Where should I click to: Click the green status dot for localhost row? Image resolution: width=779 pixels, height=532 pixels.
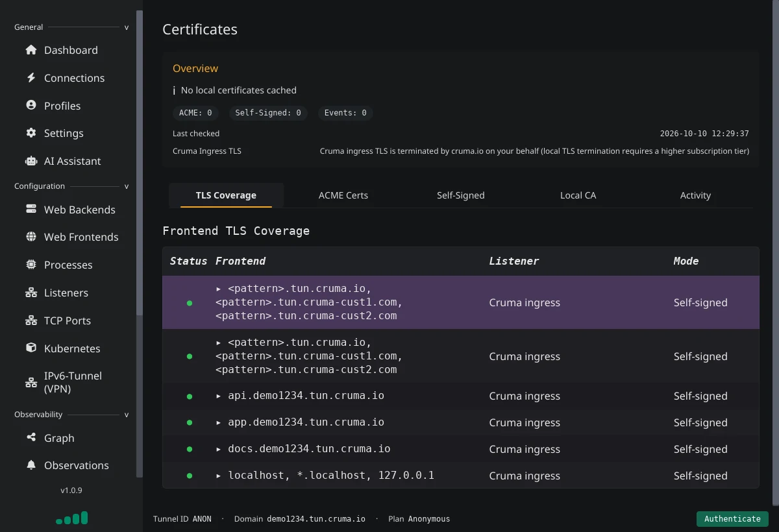[x=190, y=476]
